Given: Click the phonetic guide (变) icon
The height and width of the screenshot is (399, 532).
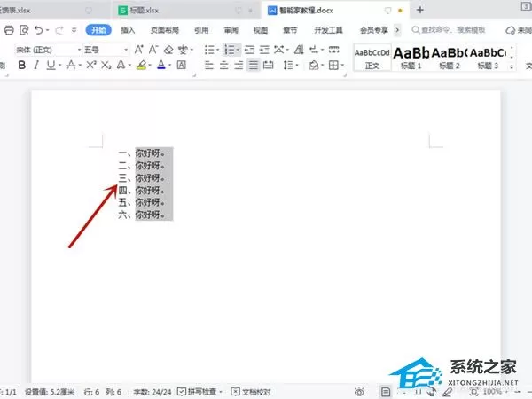Looking at the screenshot, I should click(183, 50).
